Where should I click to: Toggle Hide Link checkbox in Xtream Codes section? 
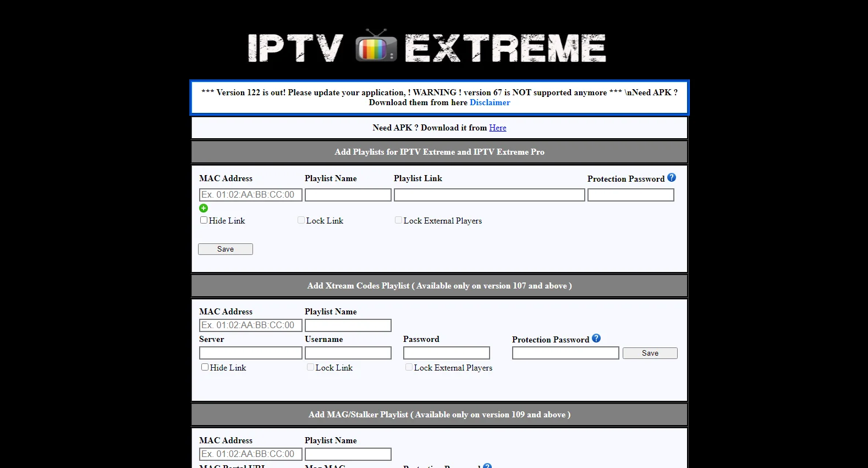(205, 367)
